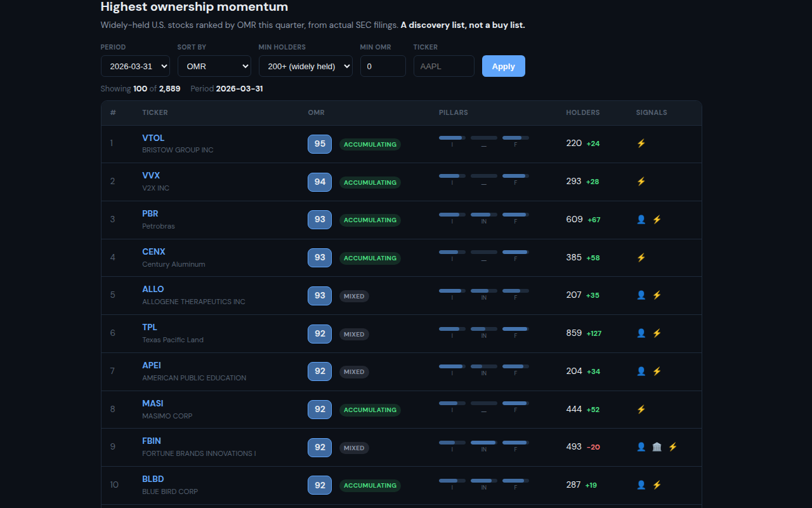The width and height of the screenshot is (812, 508).
Task: Click the Ticker AAPL input field
Action: tap(444, 66)
